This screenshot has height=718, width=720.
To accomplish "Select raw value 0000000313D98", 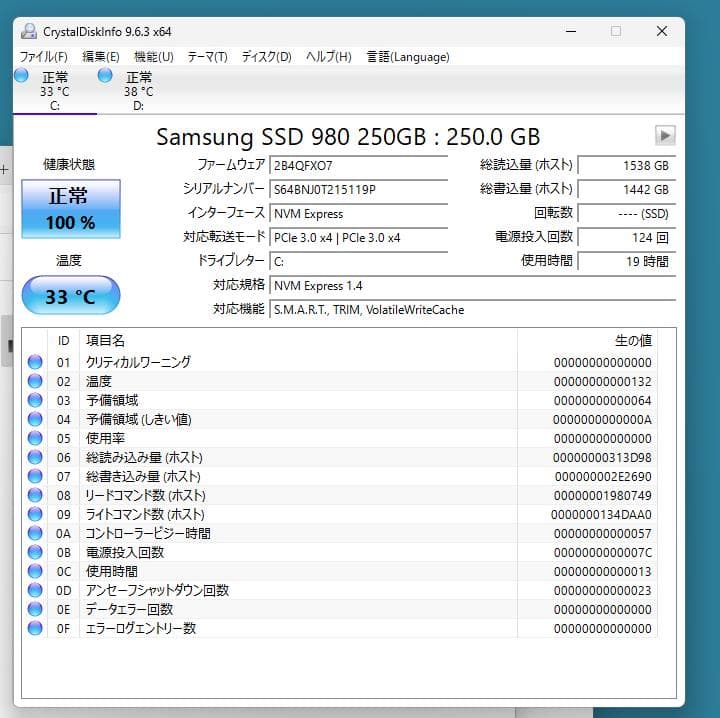I will [x=602, y=457].
